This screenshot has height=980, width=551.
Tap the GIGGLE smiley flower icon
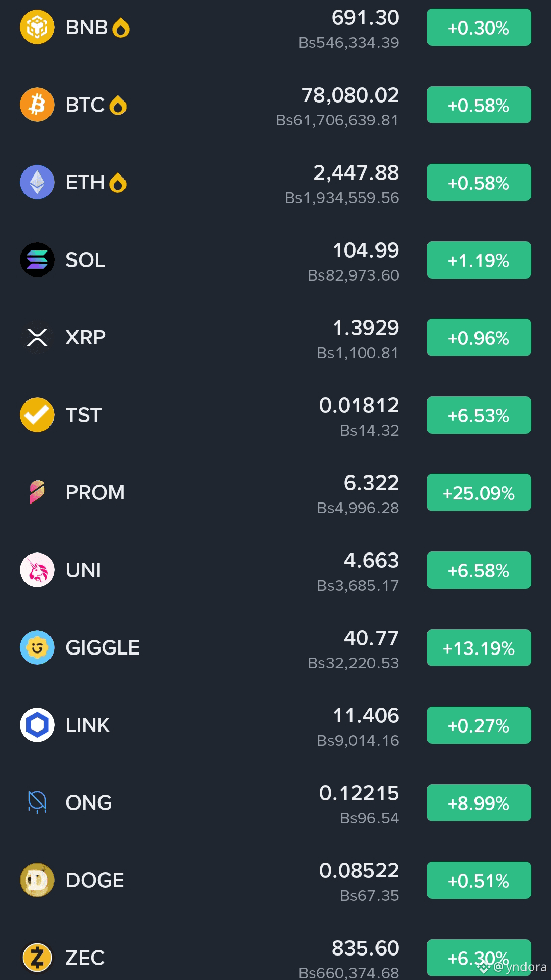(37, 647)
